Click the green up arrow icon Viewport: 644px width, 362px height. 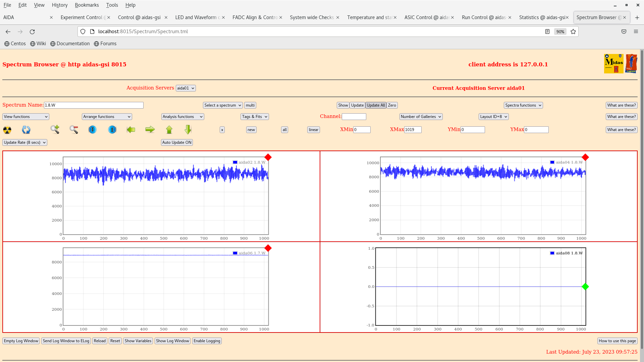[169, 130]
